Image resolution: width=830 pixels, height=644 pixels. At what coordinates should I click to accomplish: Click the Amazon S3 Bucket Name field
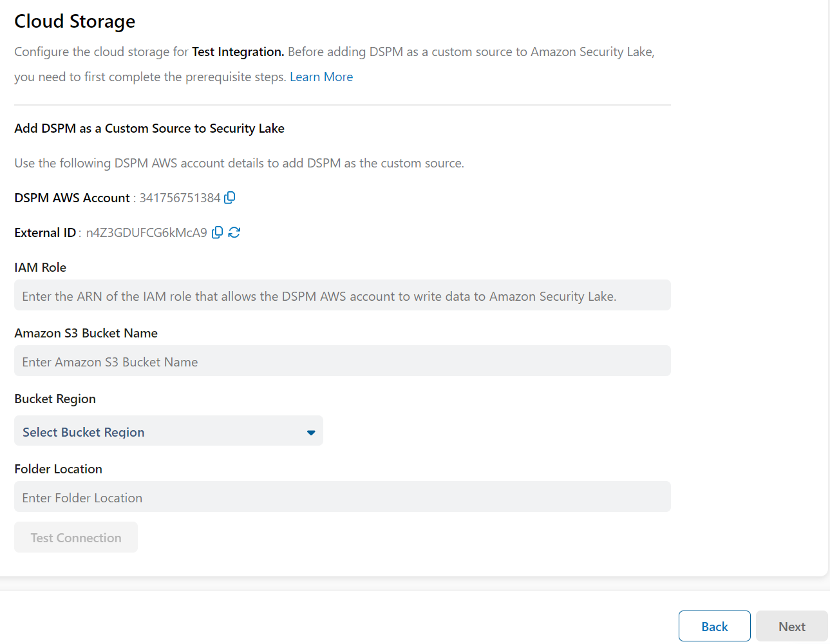342,361
